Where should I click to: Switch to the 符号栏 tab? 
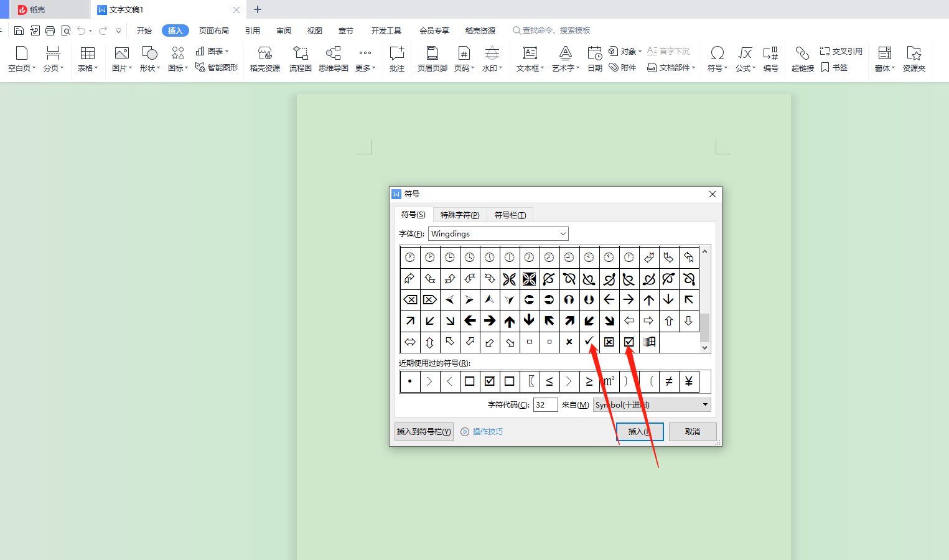click(x=510, y=215)
